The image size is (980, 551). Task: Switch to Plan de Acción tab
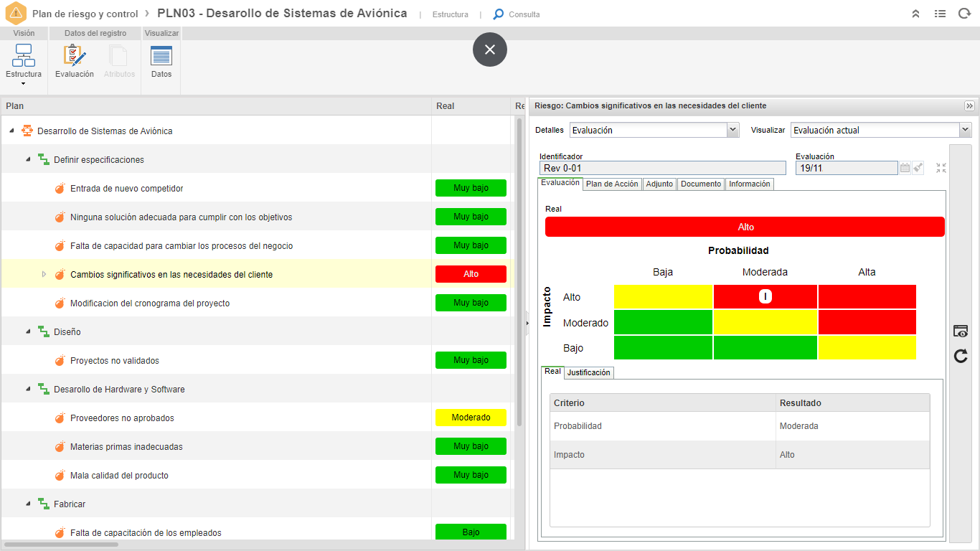[612, 184]
